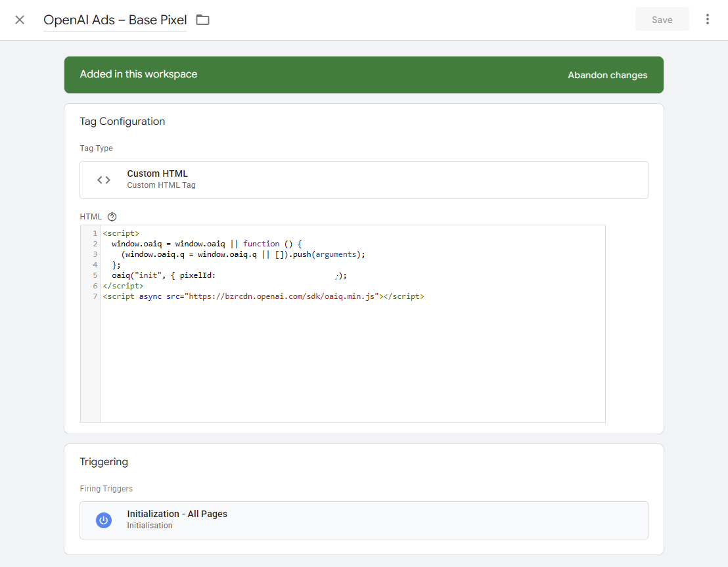Viewport: 728px width, 567px height.
Task: Click the empty area of the HTML code editor
Action: (x=353, y=362)
